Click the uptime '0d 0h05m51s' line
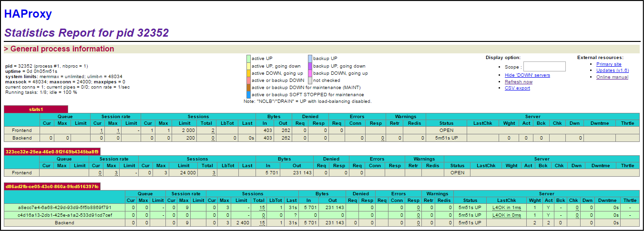Screen dimensions: 644x231 tap(31, 71)
